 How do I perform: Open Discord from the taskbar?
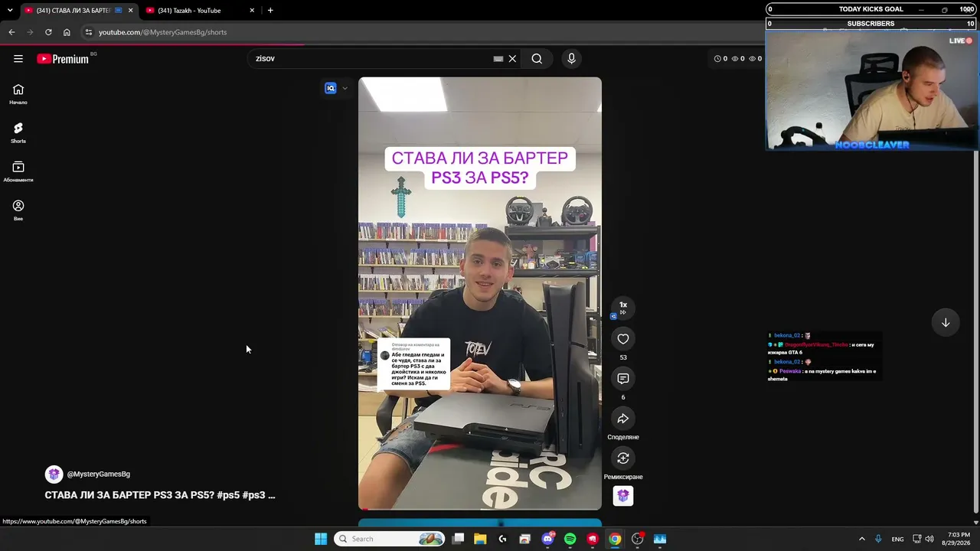coord(547,539)
